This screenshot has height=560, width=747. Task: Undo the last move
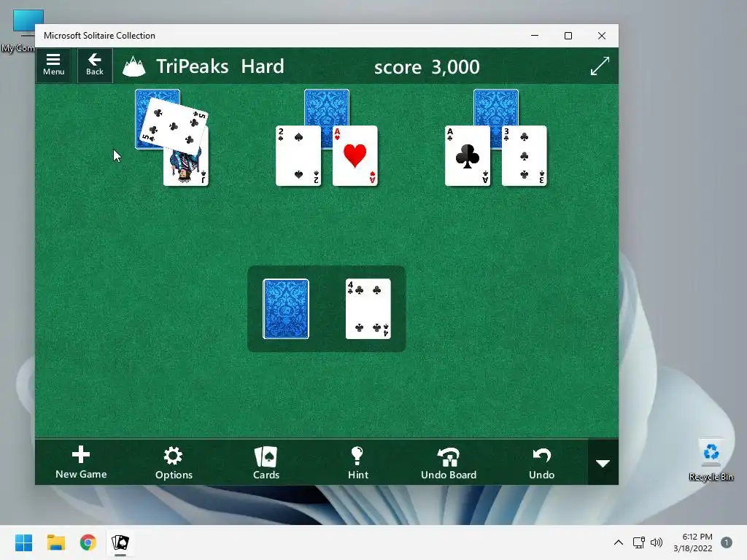[542, 462]
